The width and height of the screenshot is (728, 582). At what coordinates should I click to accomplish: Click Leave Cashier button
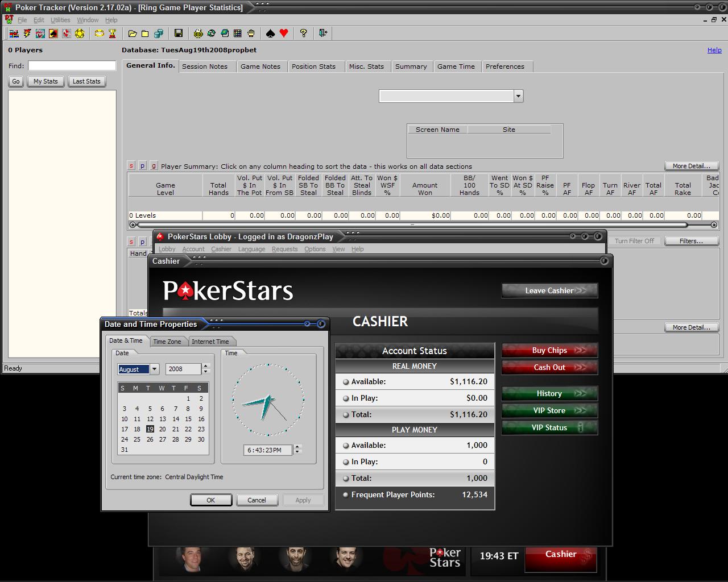549,290
